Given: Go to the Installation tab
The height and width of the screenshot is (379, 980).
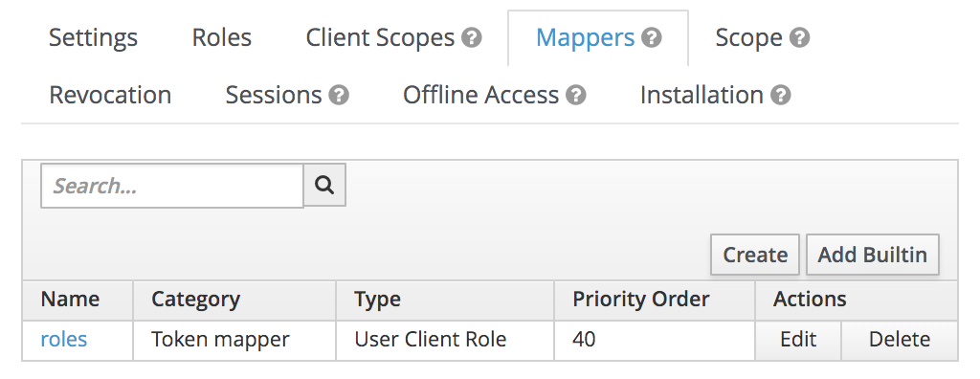Looking at the screenshot, I should (x=702, y=96).
